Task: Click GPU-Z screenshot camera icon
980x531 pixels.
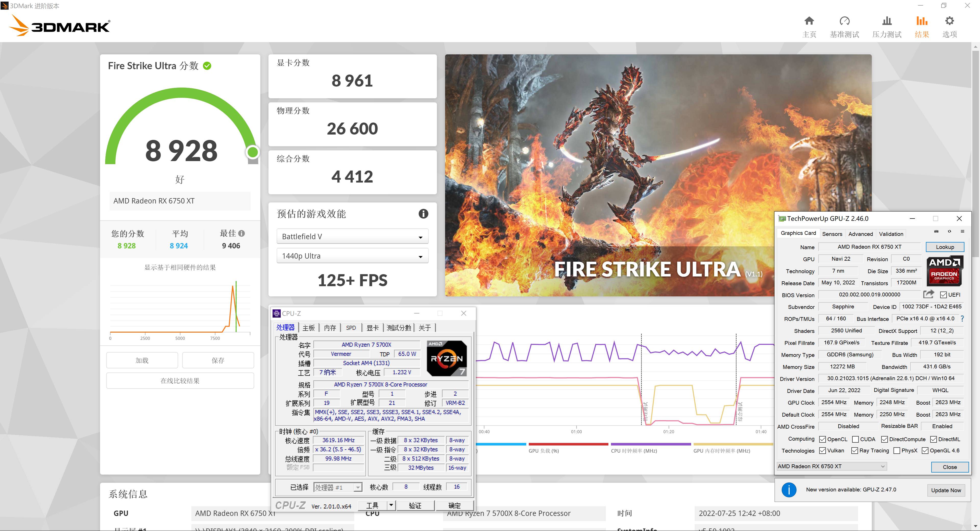Action: [x=936, y=232]
